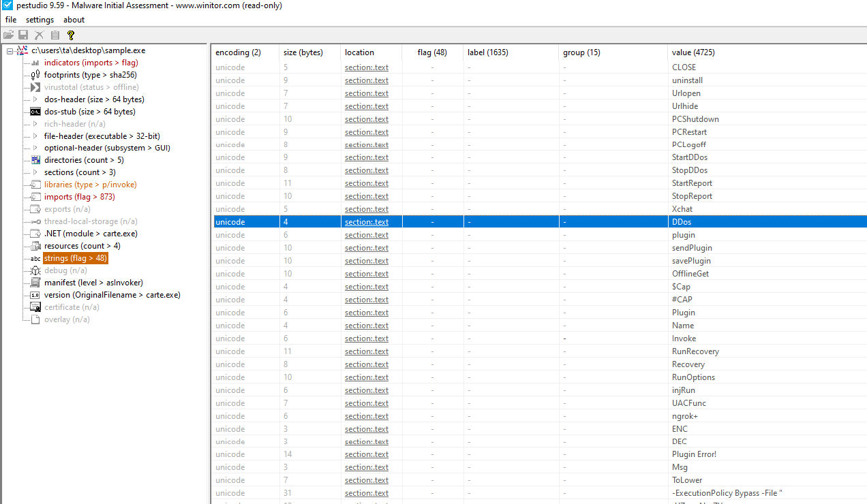Screen dimensions: 867x504
Task: Click the clipboard icon in the toolbar
Action: tap(55, 35)
